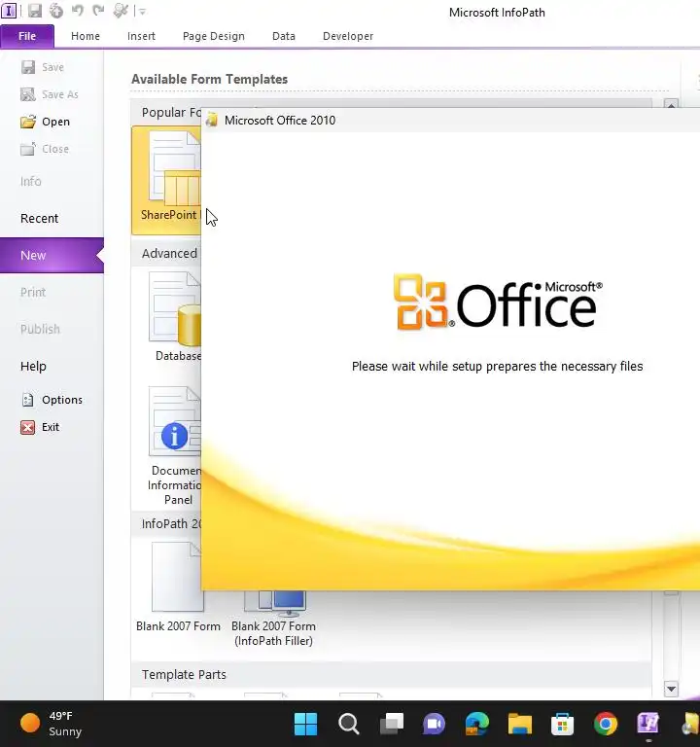Open Task View on the taskbar
The height and width of the screenshot is (747, 700).
(392, 724)
